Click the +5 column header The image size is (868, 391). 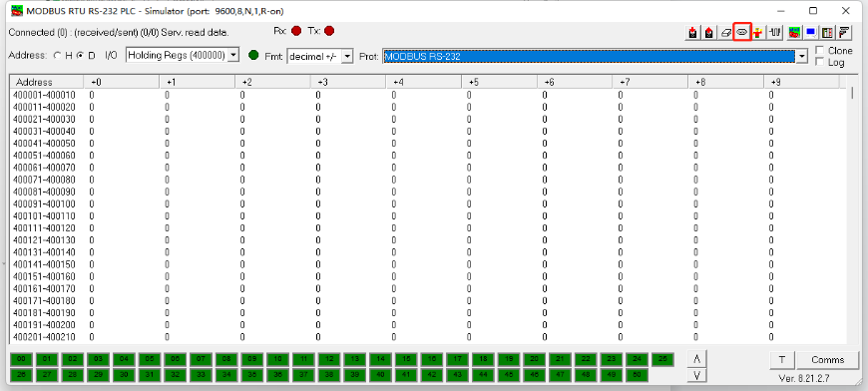[499, 82]
